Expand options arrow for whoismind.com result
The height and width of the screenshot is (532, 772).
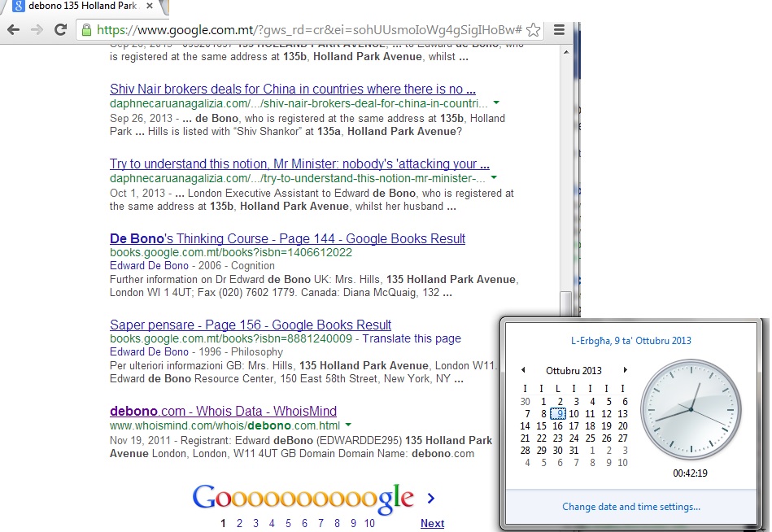click(348, 425)
